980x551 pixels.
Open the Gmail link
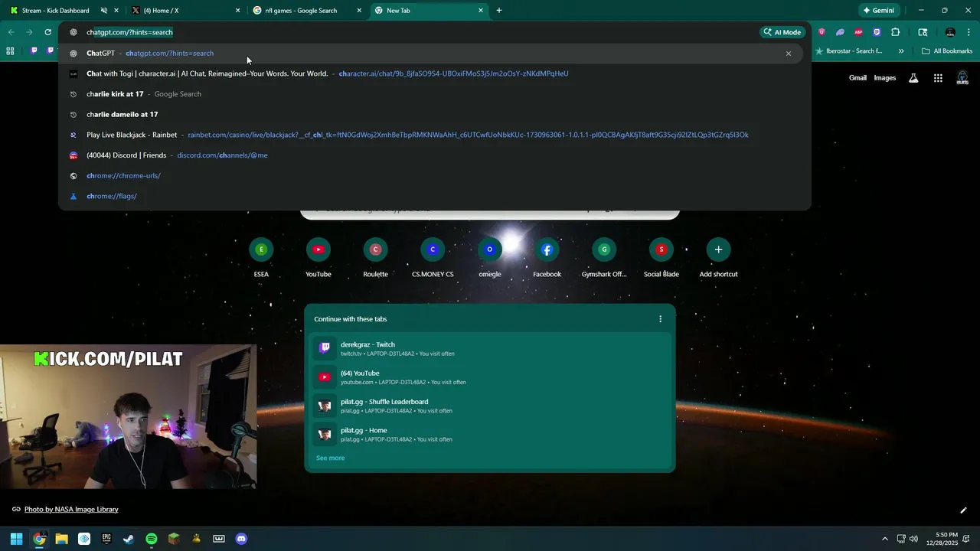coord(857,78)
